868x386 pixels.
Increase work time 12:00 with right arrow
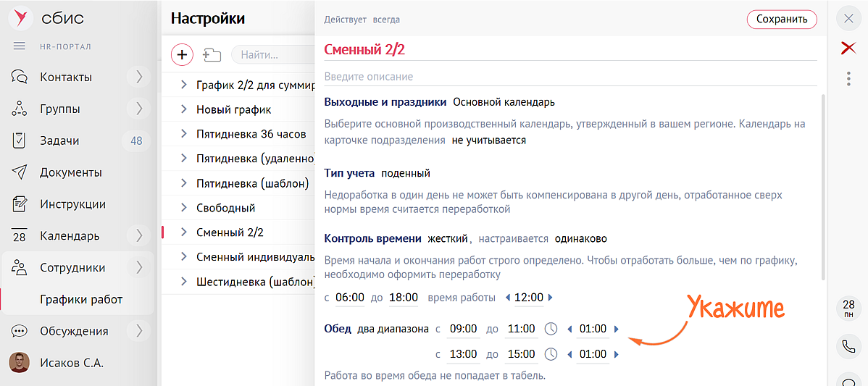tap(551, 298)
